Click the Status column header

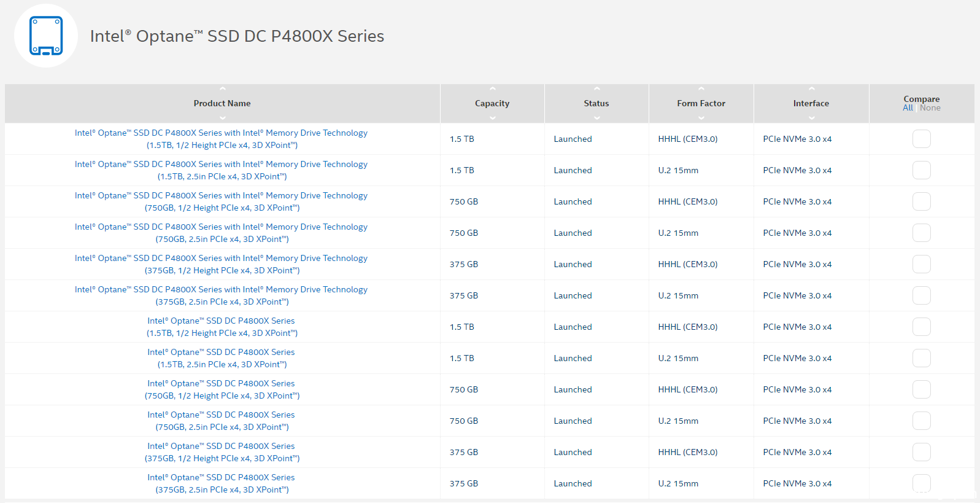pos(596,103)
